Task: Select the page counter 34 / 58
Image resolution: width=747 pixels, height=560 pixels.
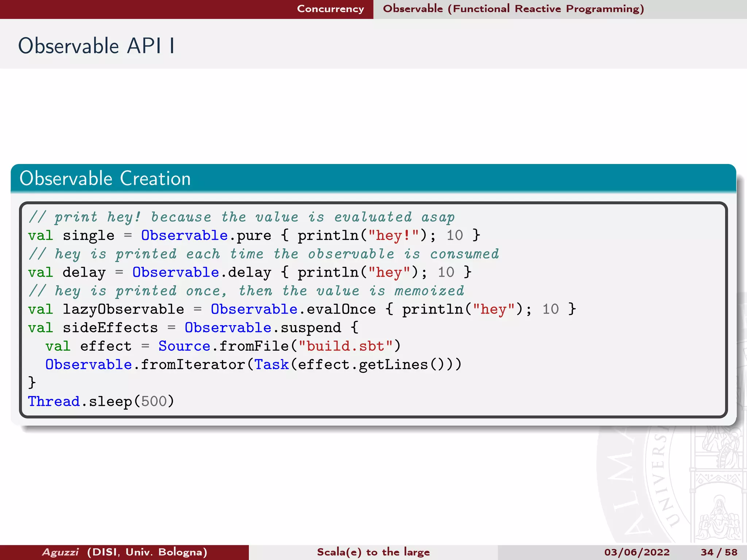Action: pos(719,552)
